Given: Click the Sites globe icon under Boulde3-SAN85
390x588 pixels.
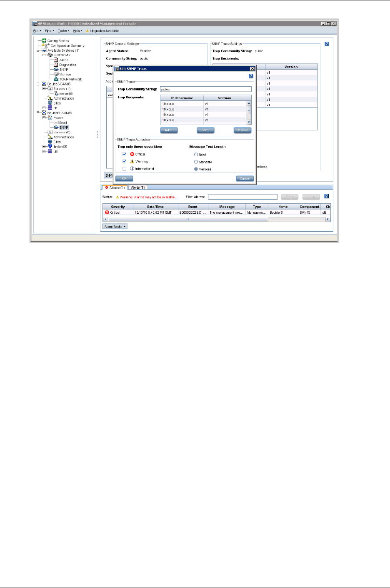Looking at the screenshot, I should coord(50,103).
